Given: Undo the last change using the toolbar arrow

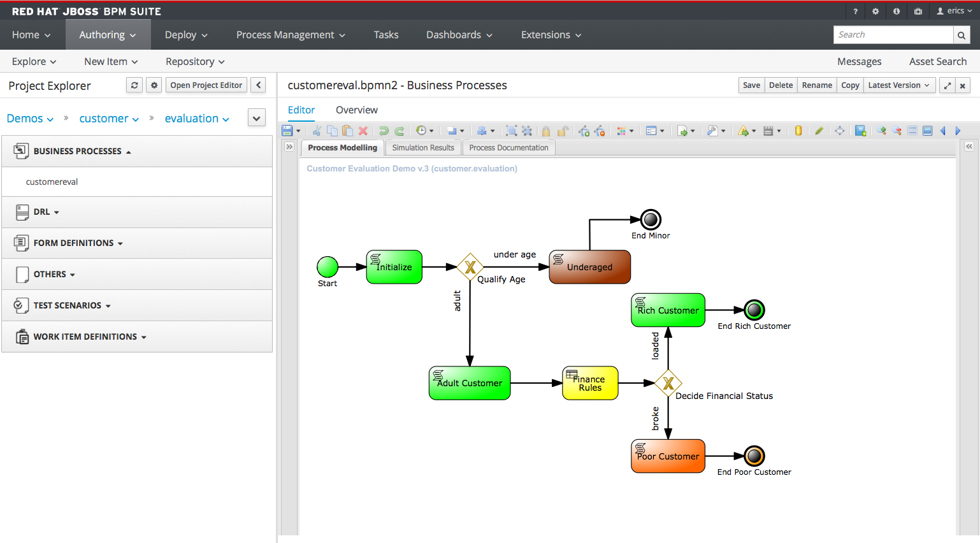Looking at the screenshot, I should pyautogui.click(x=384, y=131).
